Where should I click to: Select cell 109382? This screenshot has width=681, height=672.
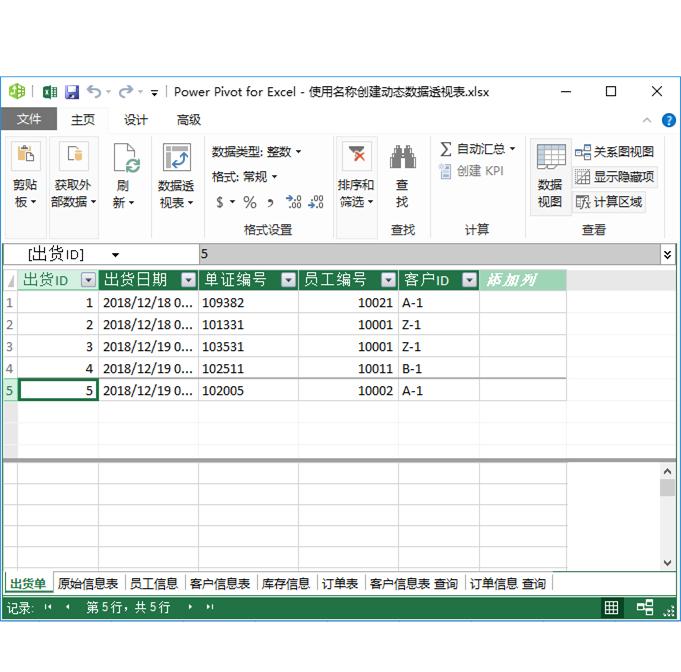[x=248, y=303]
